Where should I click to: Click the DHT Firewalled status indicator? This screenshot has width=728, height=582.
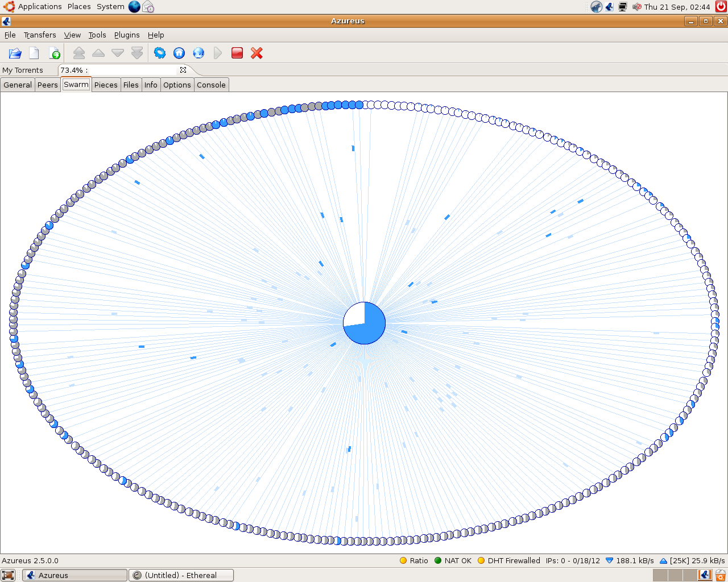[509, 561]
